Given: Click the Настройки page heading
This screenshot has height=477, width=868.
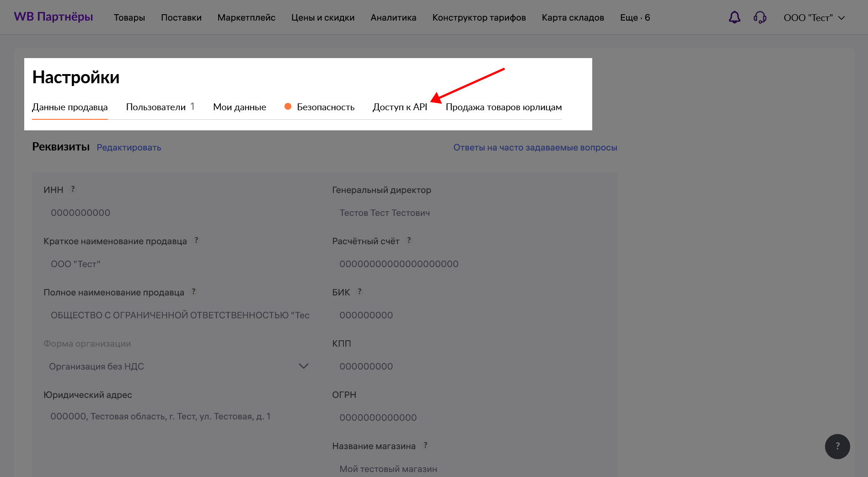Looking at the screenshot, I should [76, 77].
